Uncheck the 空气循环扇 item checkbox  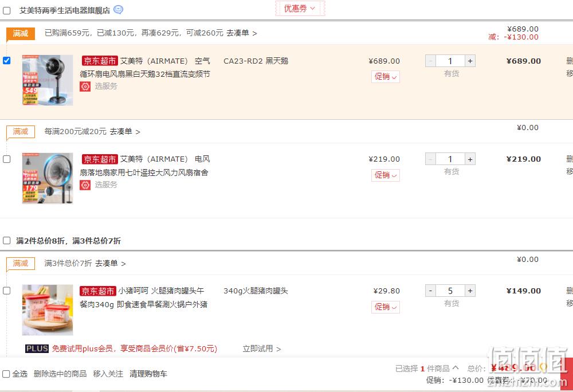[x=6, y=60]
